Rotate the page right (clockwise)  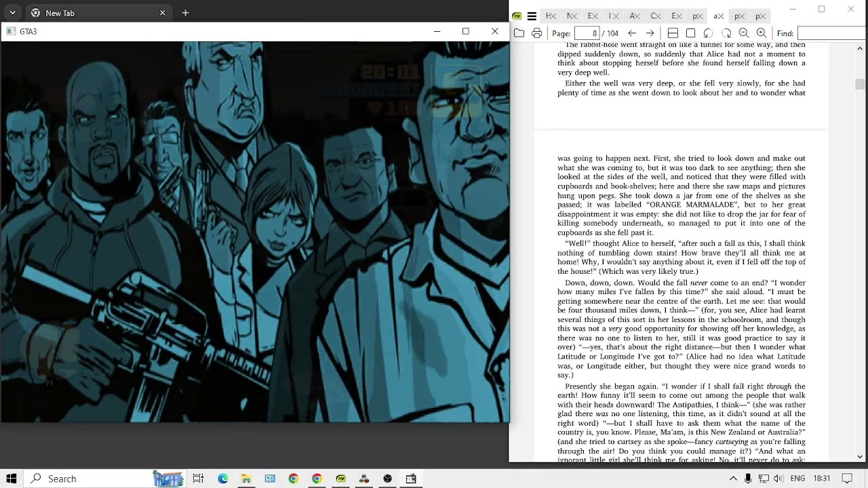(726, 33)
